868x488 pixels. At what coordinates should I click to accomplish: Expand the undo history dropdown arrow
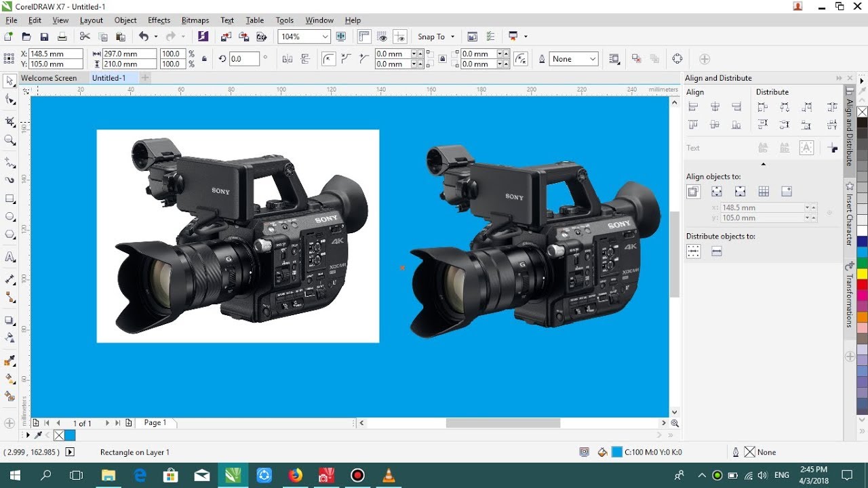pos(155,37)
